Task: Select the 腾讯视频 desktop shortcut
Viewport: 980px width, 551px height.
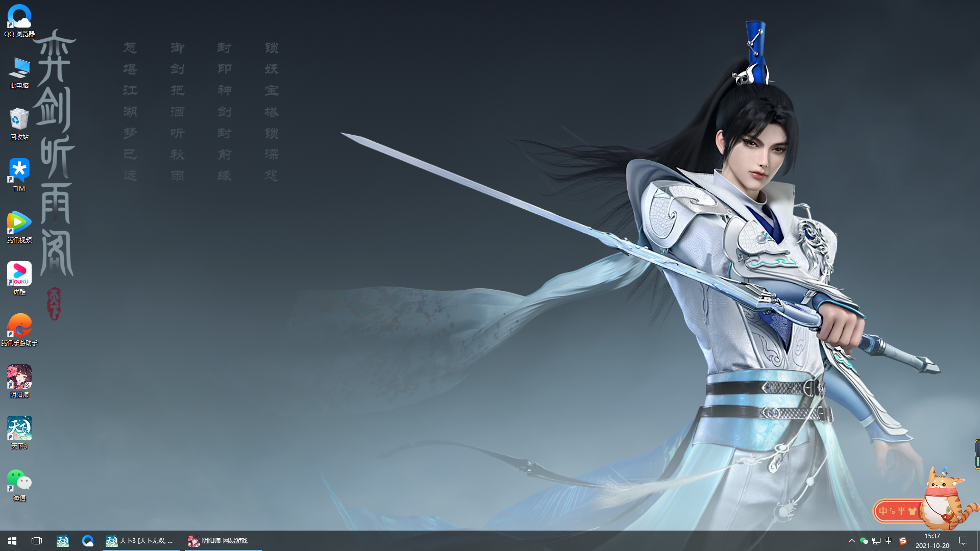Action: (19, 227)
